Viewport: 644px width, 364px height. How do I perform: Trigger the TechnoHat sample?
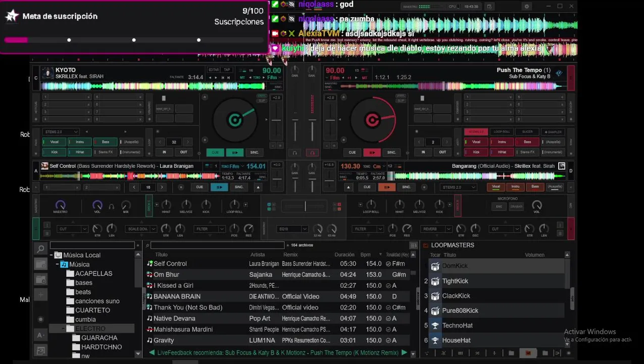[435, 326]
